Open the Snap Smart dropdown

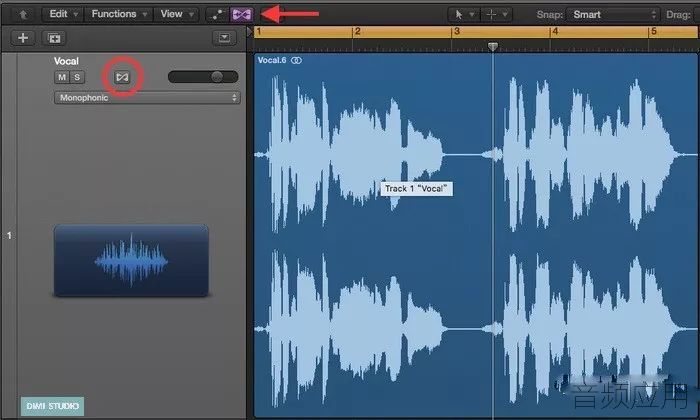tap(612, 15)
